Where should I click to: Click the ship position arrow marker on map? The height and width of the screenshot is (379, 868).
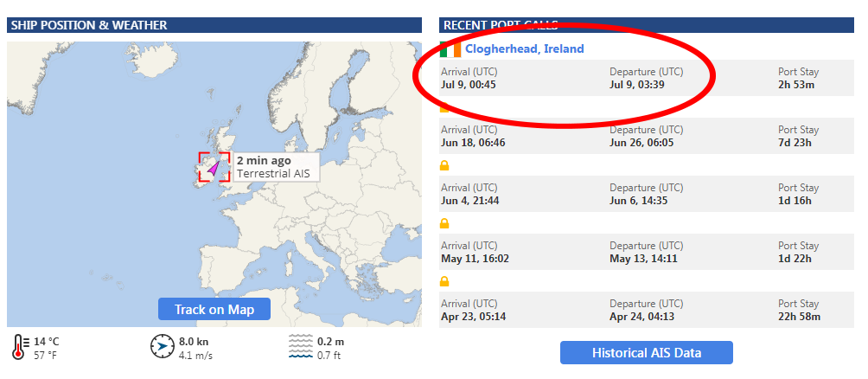coord(213,167)
